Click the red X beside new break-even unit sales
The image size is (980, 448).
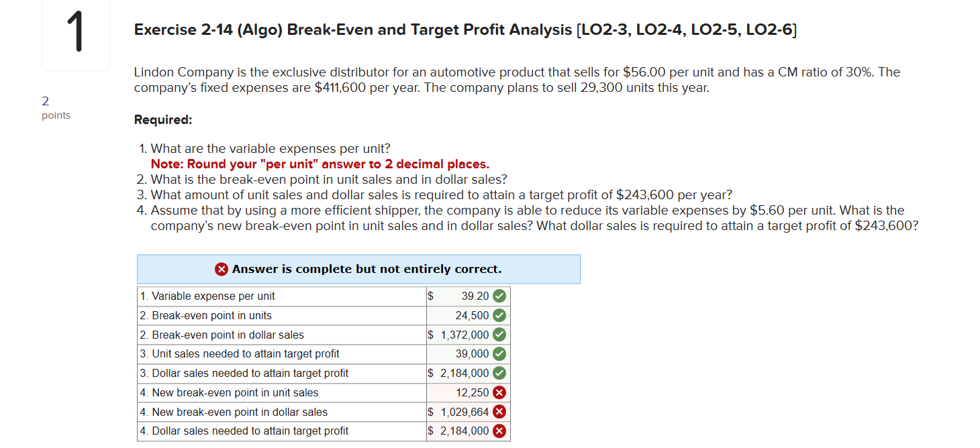pos(499,392)
